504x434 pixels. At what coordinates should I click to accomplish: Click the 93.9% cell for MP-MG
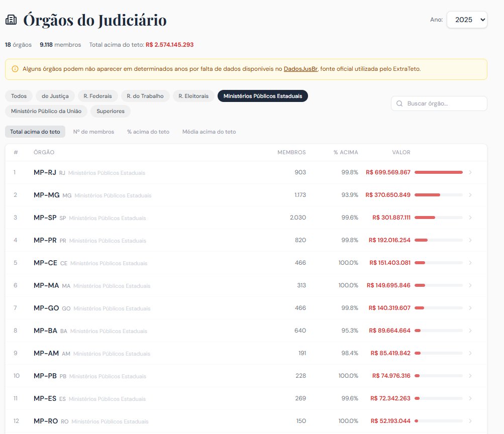(x=350, y=195)
